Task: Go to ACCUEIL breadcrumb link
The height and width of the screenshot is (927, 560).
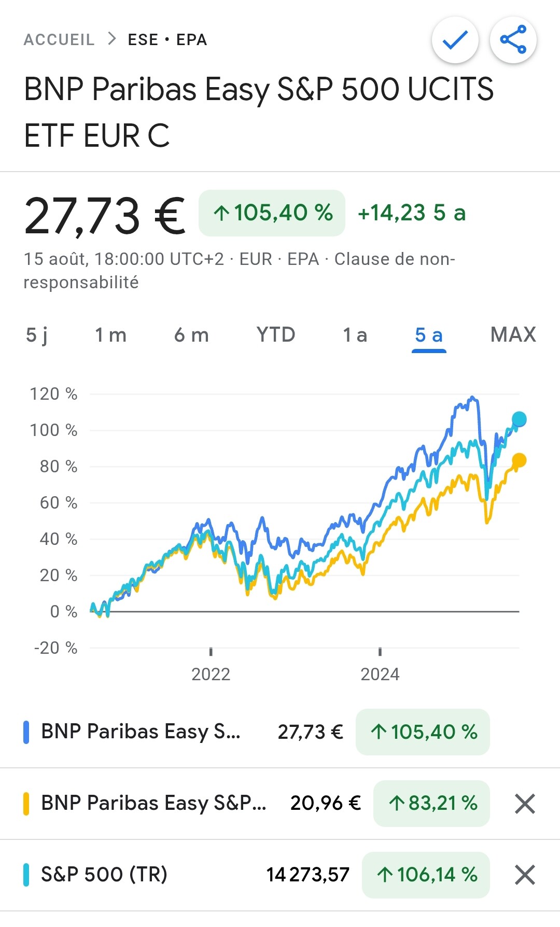Action: pyautogui.click(x=59, y=40)
